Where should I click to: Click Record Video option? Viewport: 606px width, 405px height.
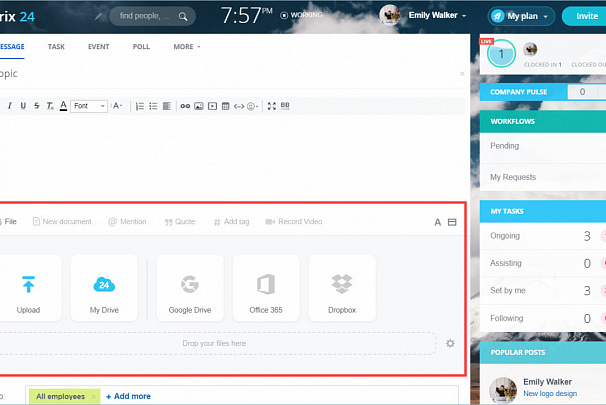(x=294, y=222)
